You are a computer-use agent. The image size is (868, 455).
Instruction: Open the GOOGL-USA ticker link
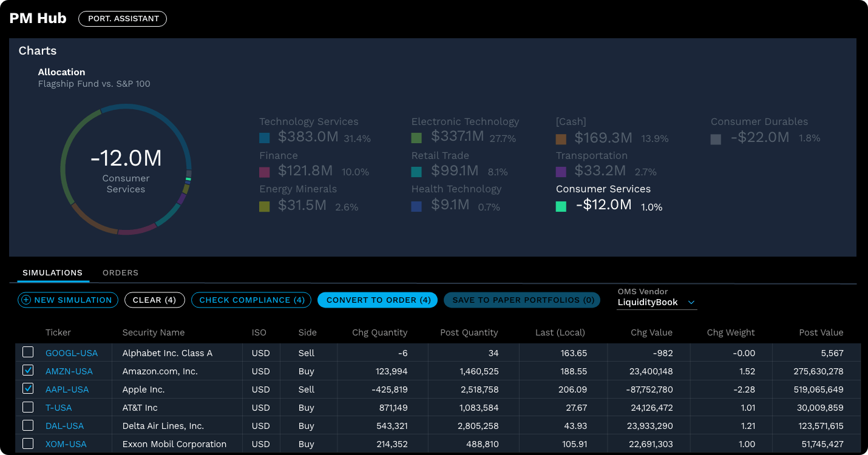click(x=71, y=352)
